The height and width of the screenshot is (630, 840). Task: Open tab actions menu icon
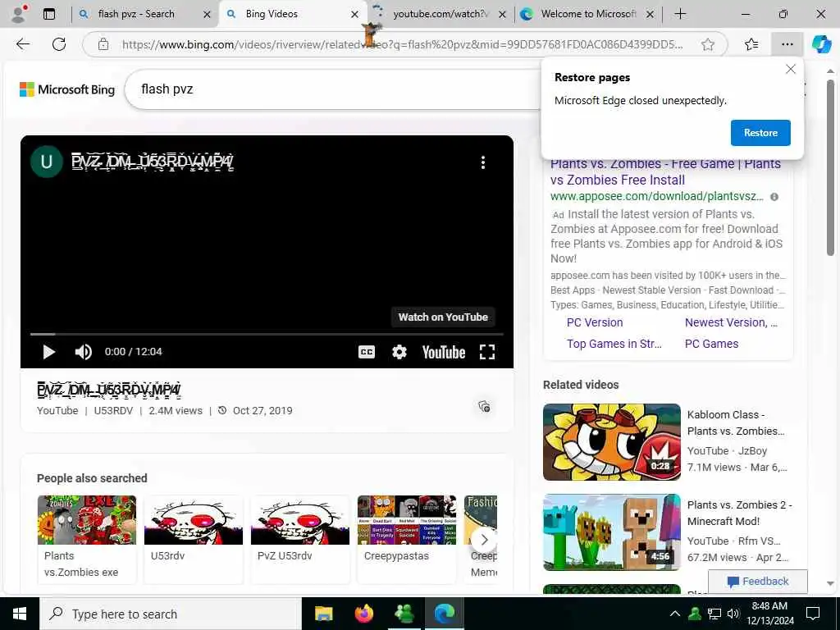tap(49, 15)
